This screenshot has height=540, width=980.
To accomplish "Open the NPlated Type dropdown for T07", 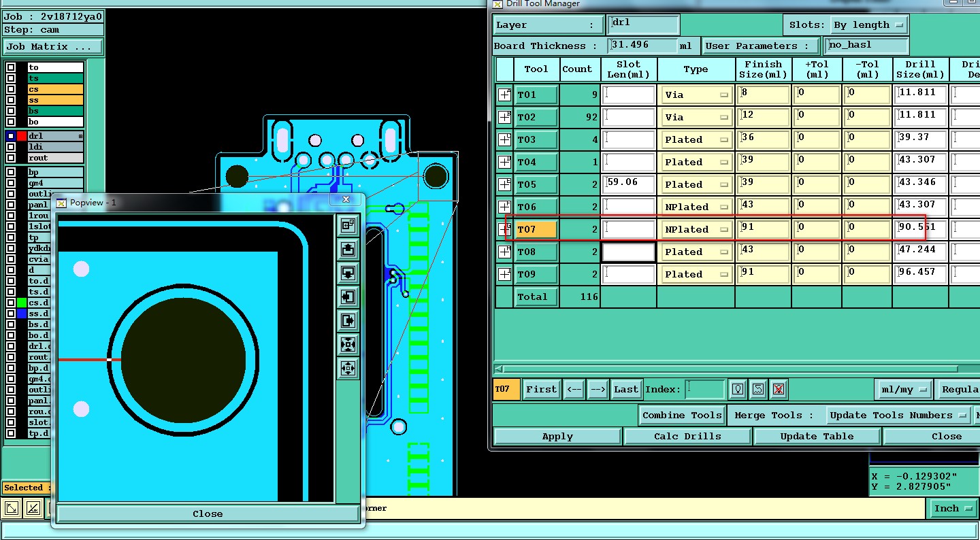I will pos(696,229).
